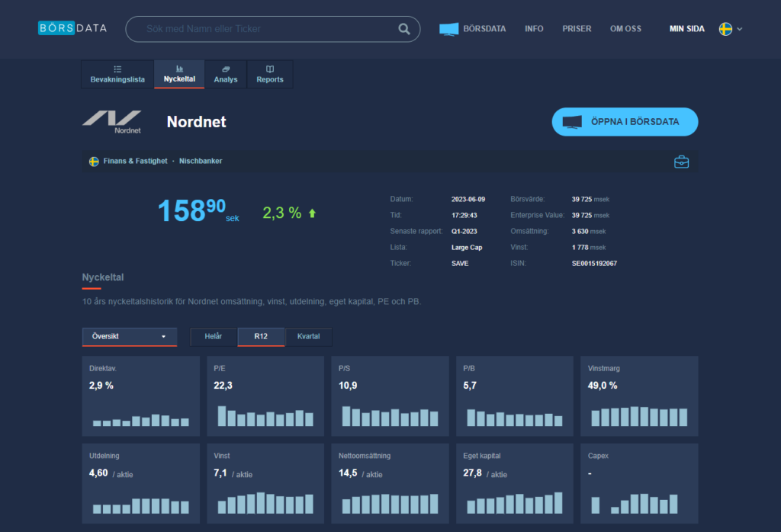The height and width of the screenshot is (532, 781).
Task: Open the OM OSS menu item
Action: tap(625, 29)
